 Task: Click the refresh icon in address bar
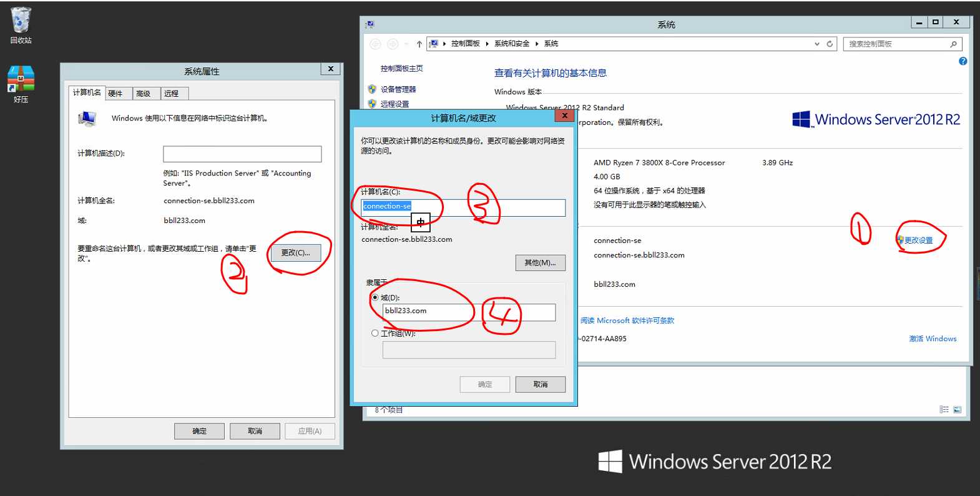(x=830, y=44)
